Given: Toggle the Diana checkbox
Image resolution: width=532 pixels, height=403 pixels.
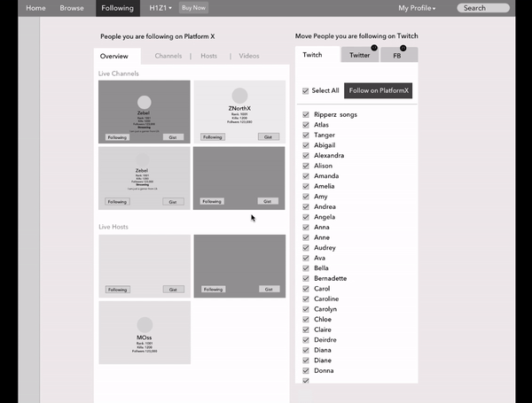Looking at the screenshot, I should [306, 350].
